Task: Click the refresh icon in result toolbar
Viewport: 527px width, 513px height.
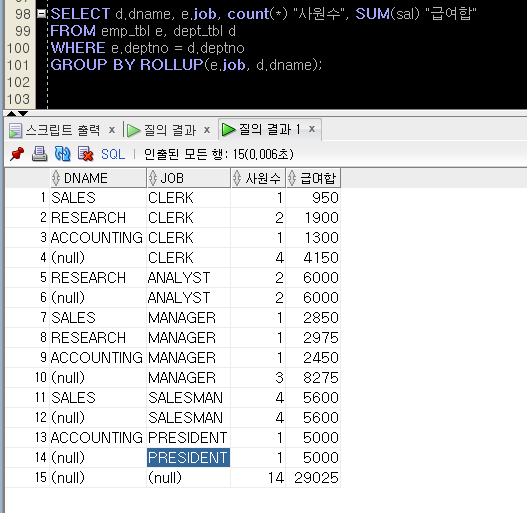Action: [x=63, y=154]
